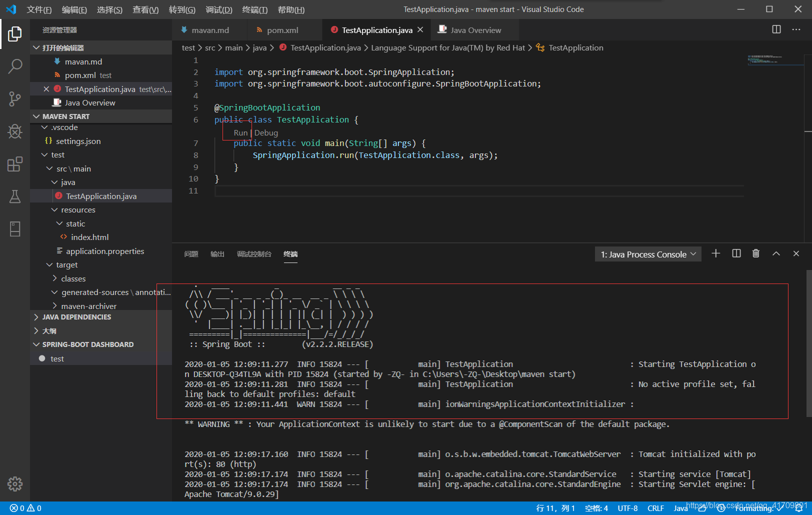Click the split editor icon
This screenshot has width=812, height=515.
(x=776, y=29)
